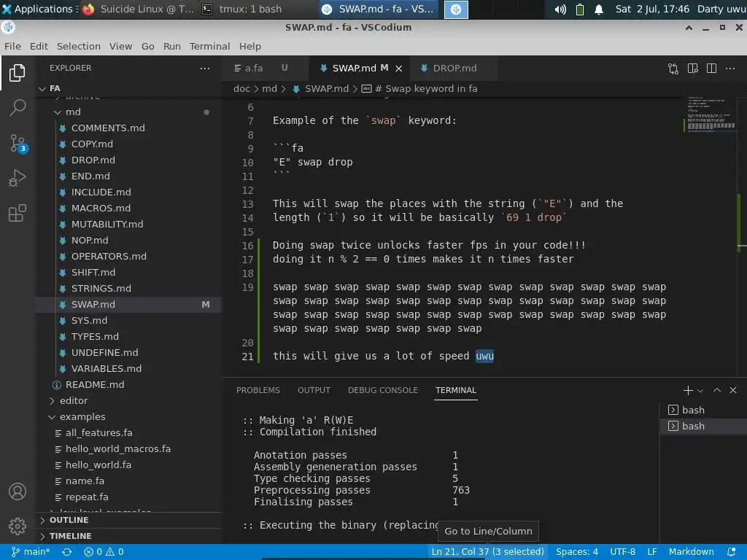Open the View menu
The image size is (747, 560).
pos(120,46)
